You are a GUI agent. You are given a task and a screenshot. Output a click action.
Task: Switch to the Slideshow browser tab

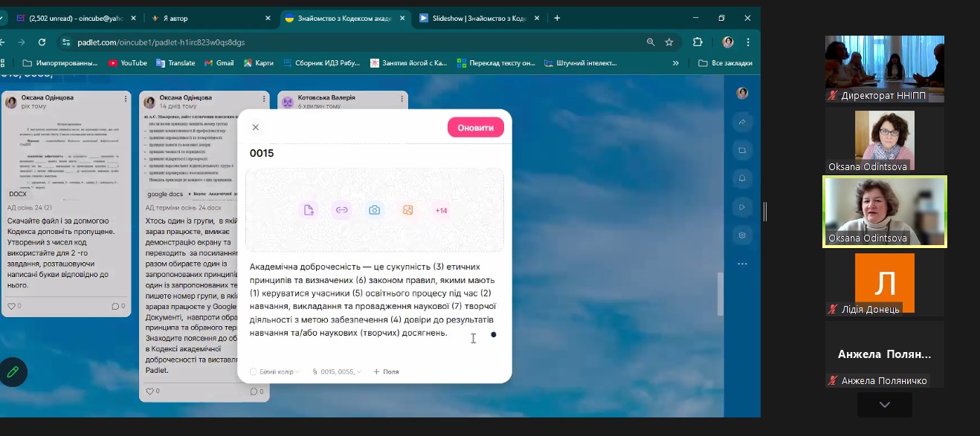click(479, 18)
